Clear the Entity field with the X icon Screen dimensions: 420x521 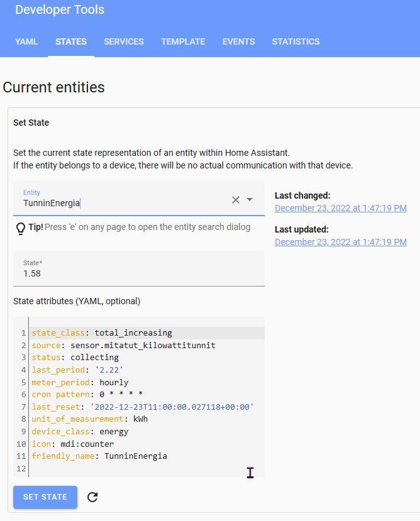(x=236, y=200)
